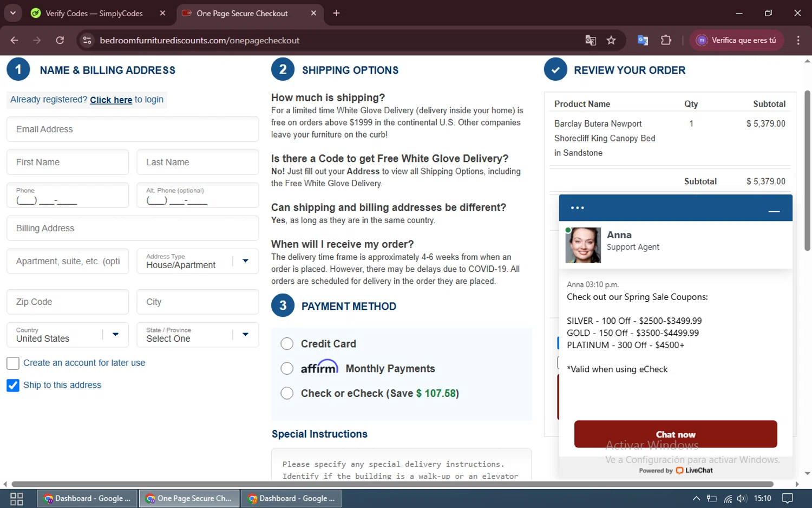This screenshot has width=812, height=508.
Task: Click the Barclay Butera Newport product name
Action: tap(605, 139)
